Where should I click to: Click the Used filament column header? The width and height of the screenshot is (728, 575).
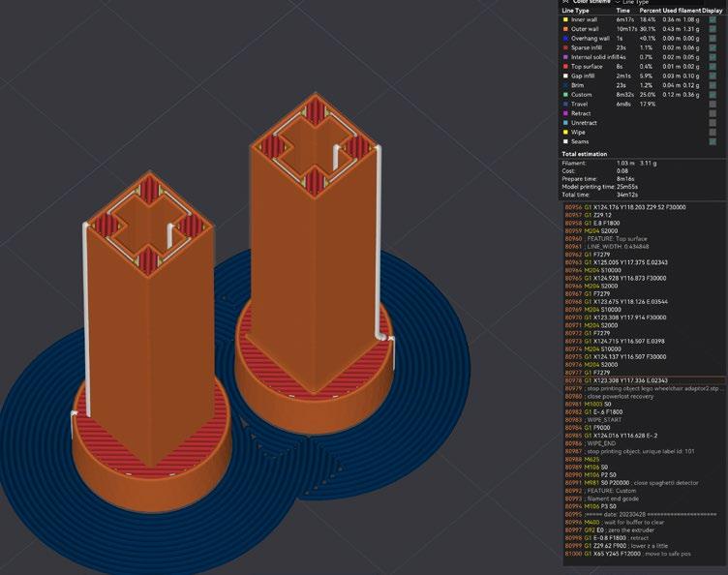tap(682, 11)
